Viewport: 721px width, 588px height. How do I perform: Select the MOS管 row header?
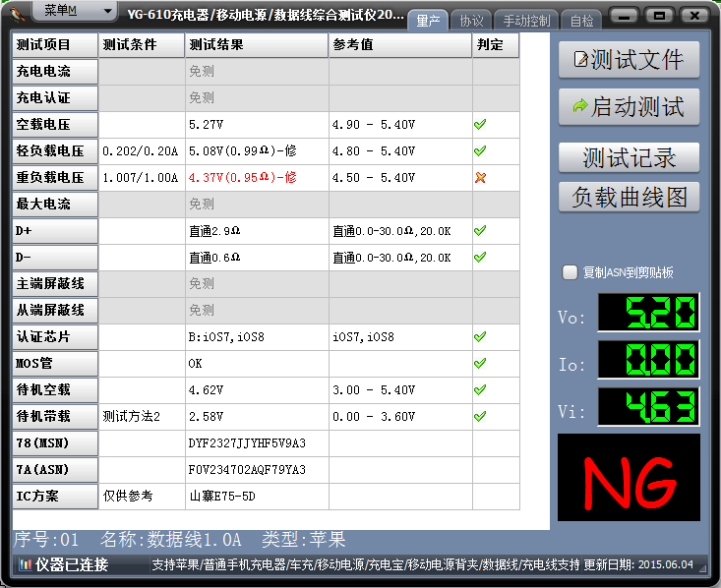(x=55, y=363)
